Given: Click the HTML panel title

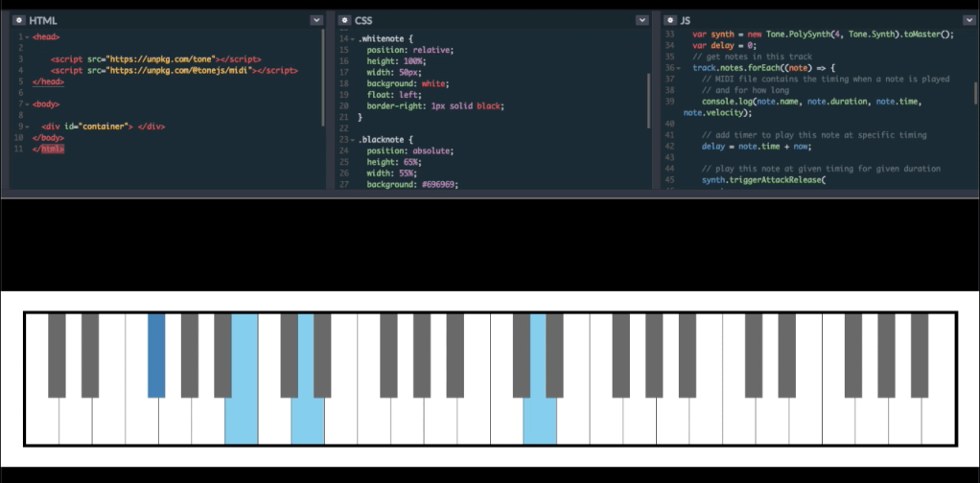Looking at the screenshot, I should (42, 21).
